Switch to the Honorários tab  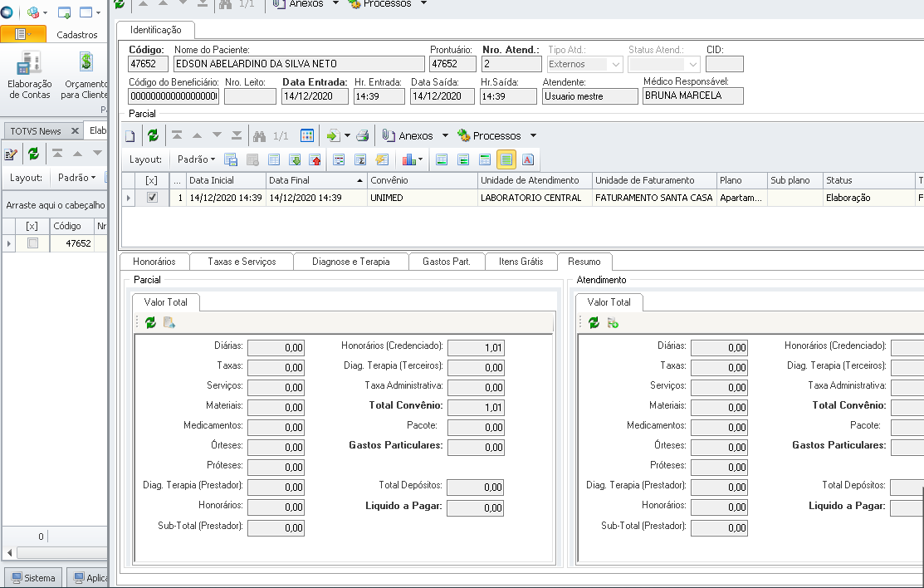tap(154, 262)
